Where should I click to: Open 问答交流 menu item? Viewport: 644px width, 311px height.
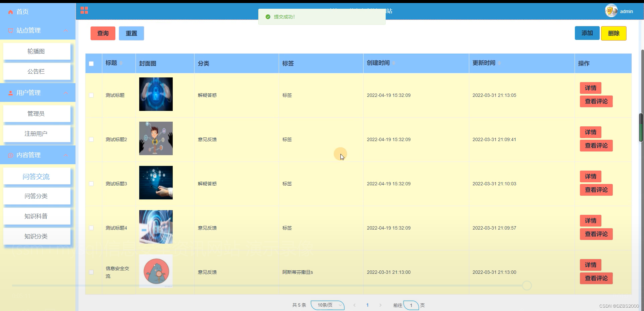point(37,176)
